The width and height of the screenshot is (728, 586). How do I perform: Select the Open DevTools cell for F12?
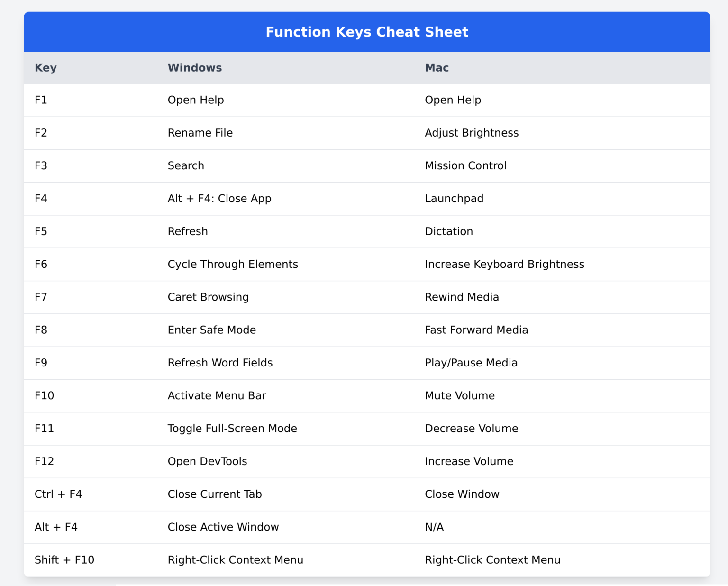tap(207, 461)
